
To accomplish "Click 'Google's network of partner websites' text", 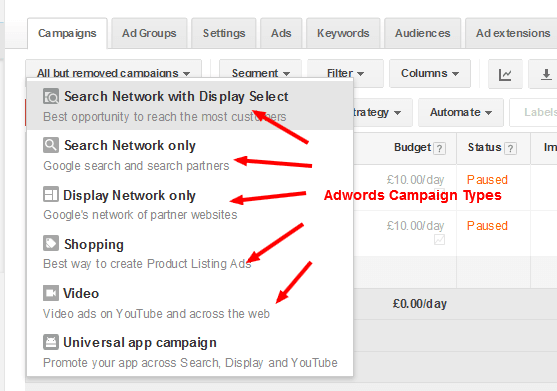I will (140, 215).
